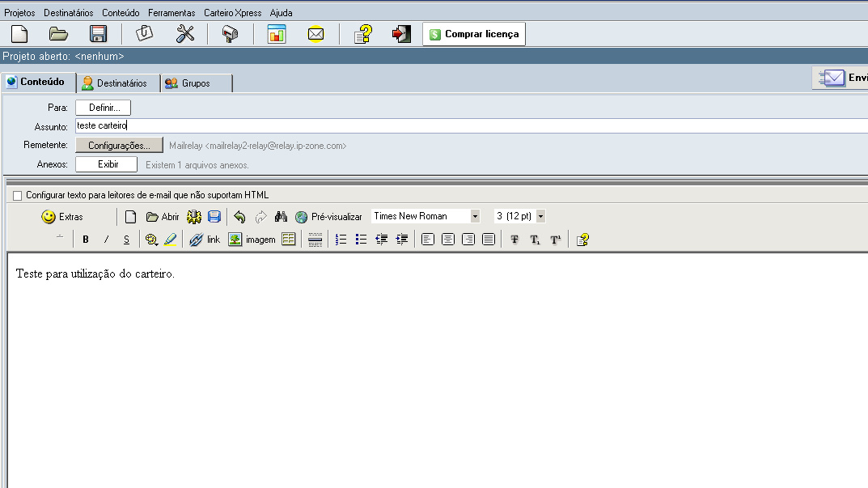Open the Ferramentas menu
The height and width of the screenshot is (488, 868).
point(171,13)
